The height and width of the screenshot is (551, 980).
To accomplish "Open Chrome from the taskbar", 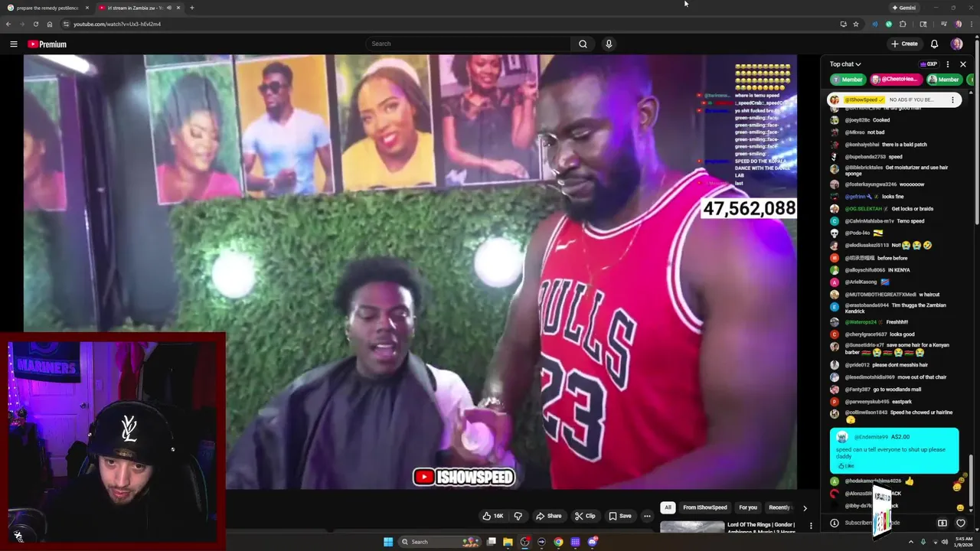I will (558, 542).
